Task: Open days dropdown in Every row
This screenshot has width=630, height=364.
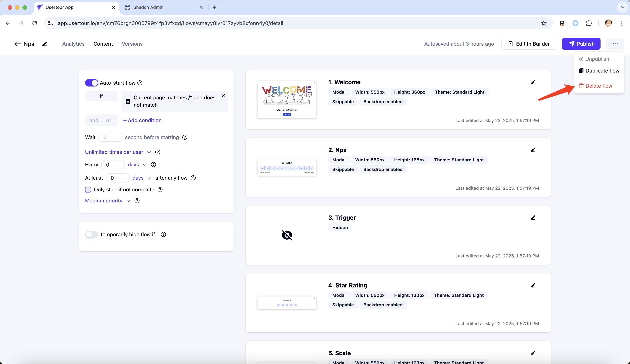Action: (x=137, y=164)
